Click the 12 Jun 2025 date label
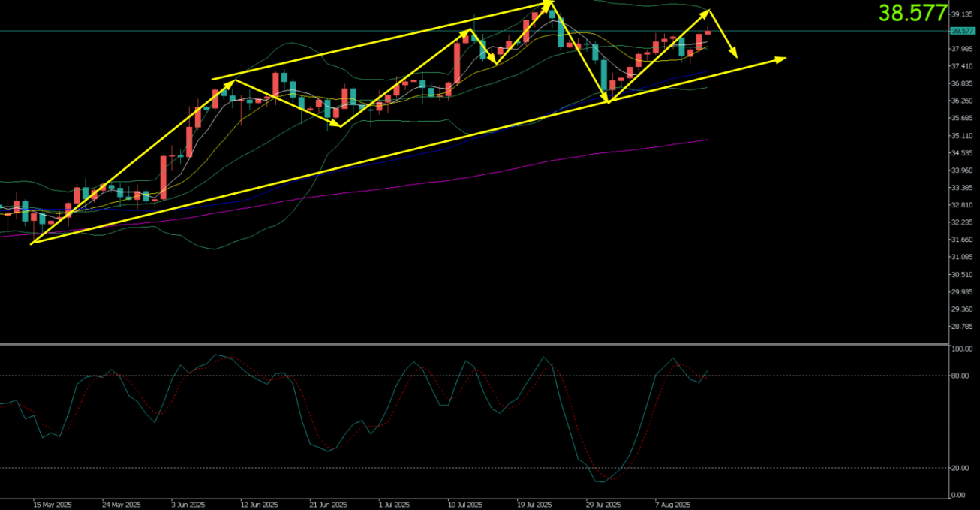 point(260,505)
